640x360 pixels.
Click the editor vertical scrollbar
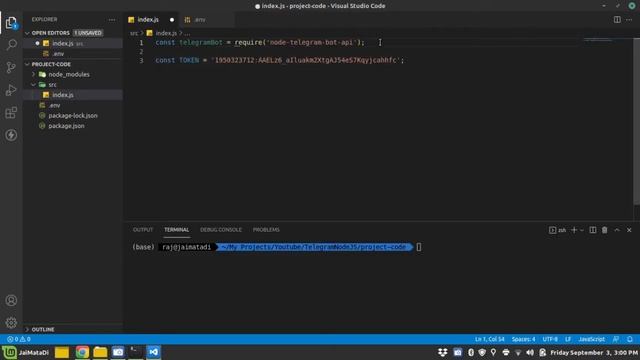(636, 121)
